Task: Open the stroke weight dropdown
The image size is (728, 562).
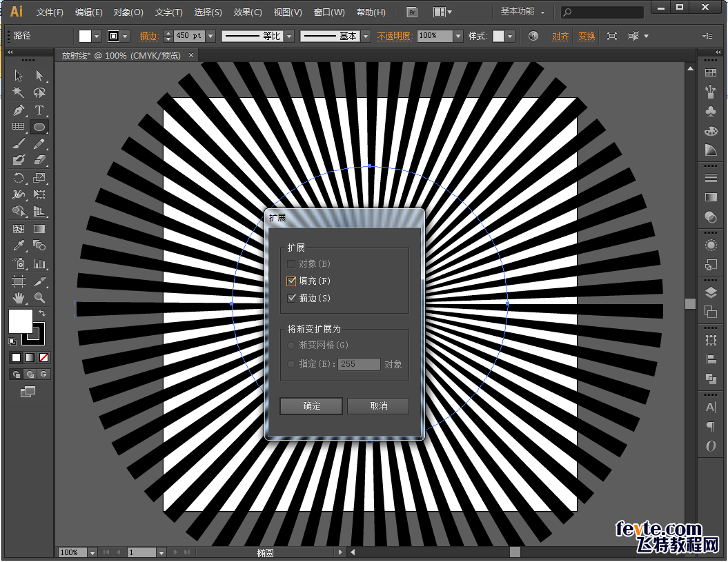Action: pyautogui.click(x=210, y=36)
